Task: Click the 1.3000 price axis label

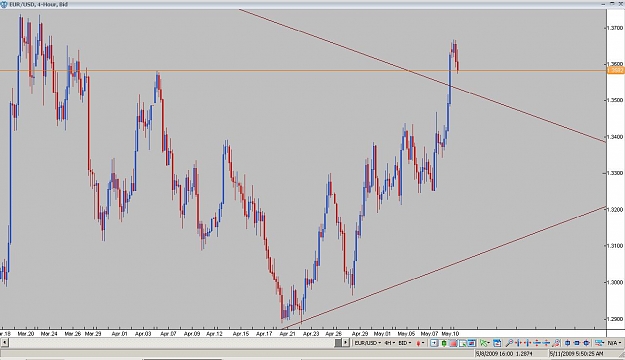Action: (x=614, y=282)
